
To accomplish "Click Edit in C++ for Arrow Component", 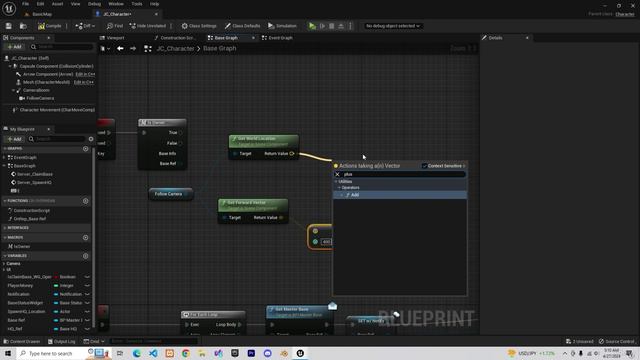I will coord(85,74).
